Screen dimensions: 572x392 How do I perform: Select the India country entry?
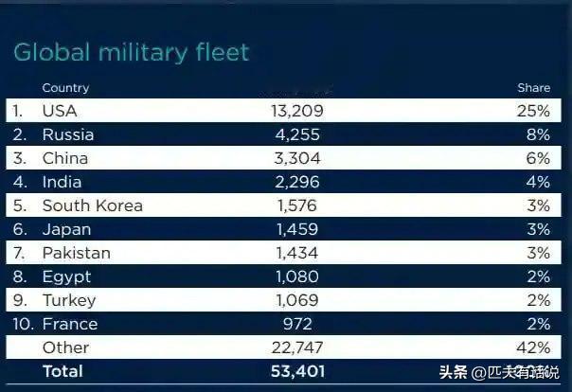(62, 182)
